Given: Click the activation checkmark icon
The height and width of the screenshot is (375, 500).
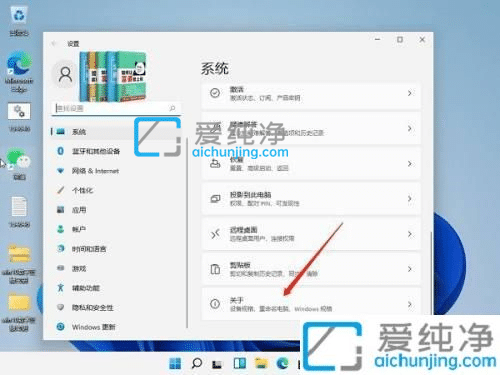Looking at the screenshot, I should click(x=215, y=93).
